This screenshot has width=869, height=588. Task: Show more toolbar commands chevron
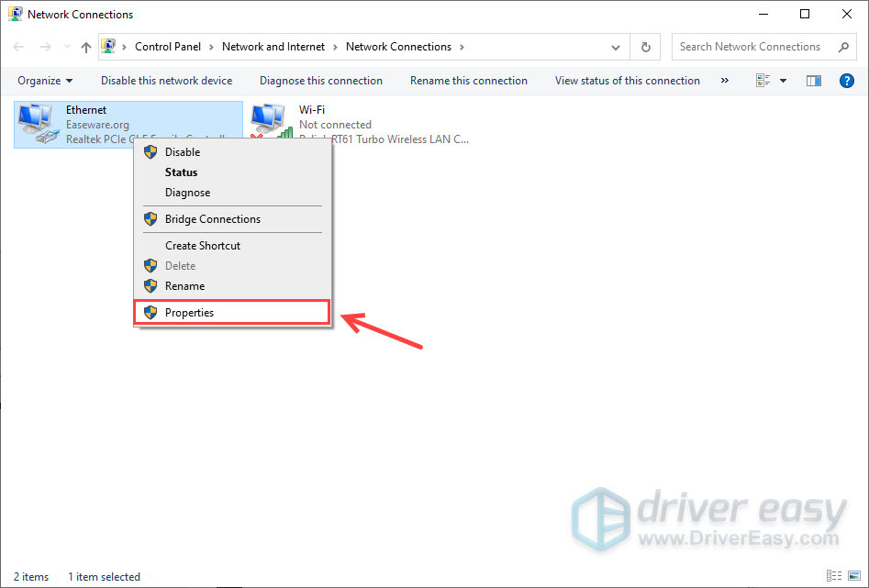click(724, 81)
